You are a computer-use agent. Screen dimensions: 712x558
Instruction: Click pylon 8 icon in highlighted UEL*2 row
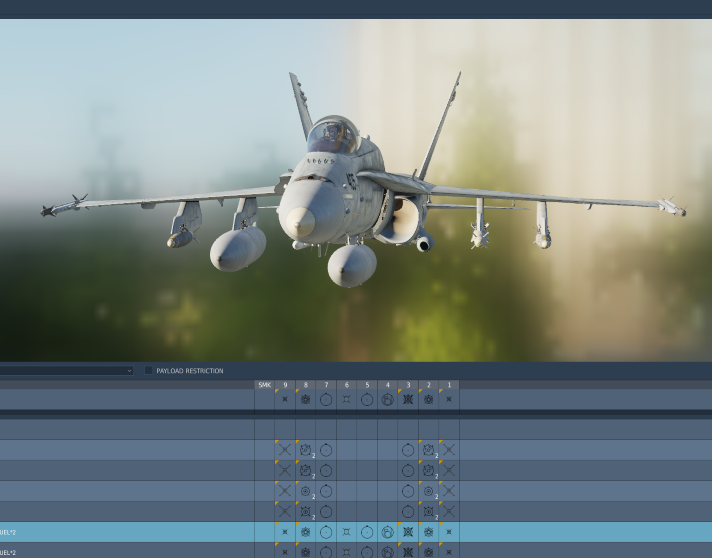(x=306, y=532)
